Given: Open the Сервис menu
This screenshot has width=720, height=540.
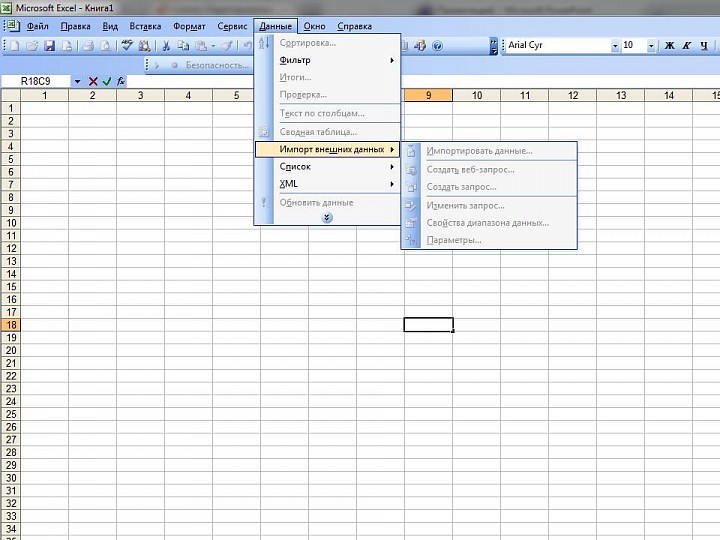Looking at the screenshot, I should pyautogui.click(x=232, y=26).
